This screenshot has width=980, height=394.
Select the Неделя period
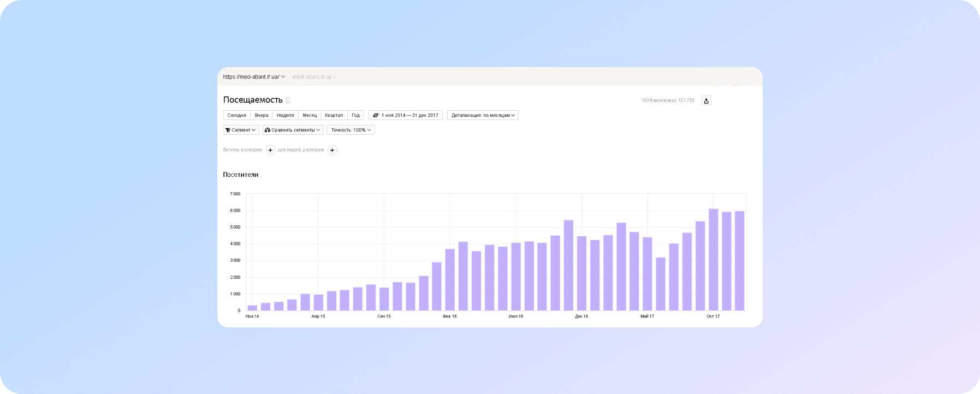[x=285, y=115]
